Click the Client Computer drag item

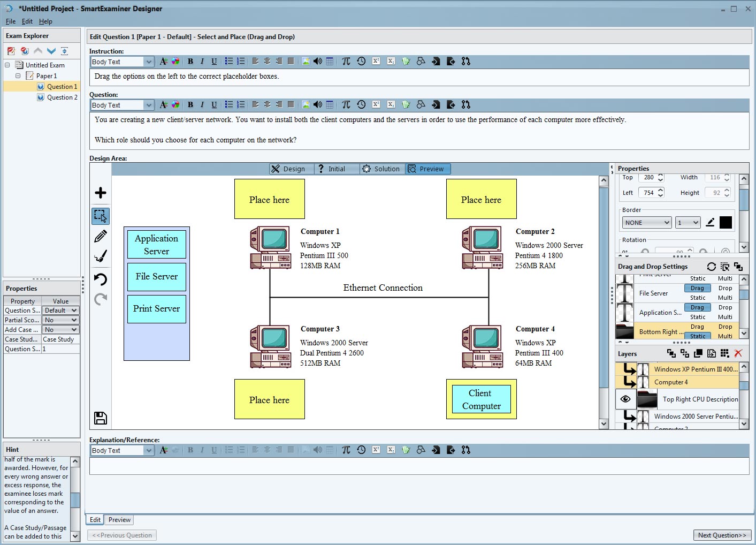[x=481, y=399]
